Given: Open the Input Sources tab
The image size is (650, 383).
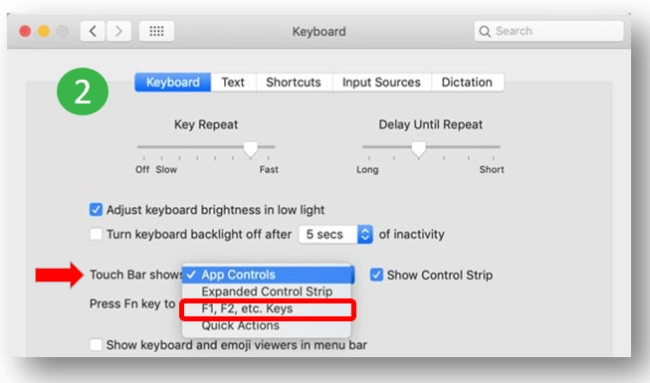Looking at the screenshot, I should click(x=381, y=82).
